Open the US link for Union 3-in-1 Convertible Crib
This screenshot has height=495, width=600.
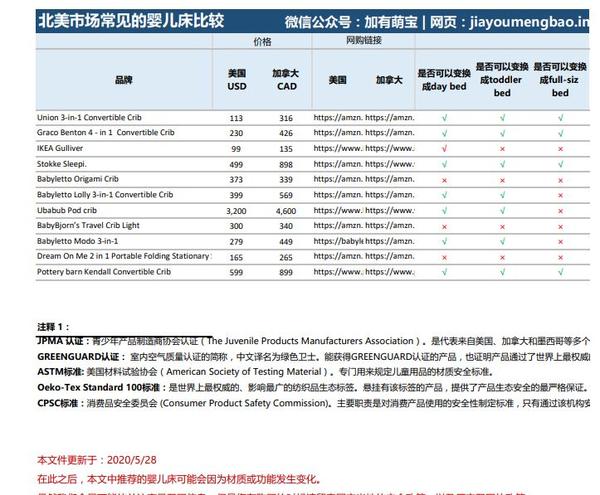point(338,118)
